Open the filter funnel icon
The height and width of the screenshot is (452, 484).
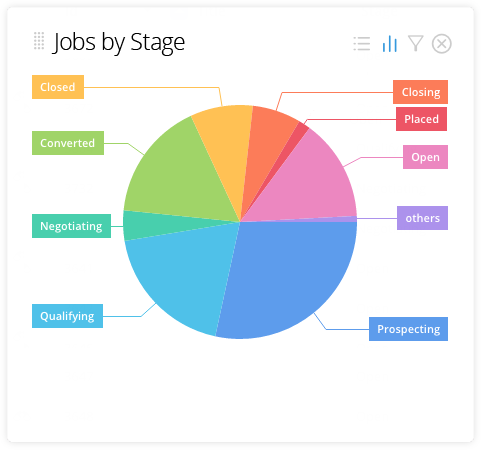416,44
